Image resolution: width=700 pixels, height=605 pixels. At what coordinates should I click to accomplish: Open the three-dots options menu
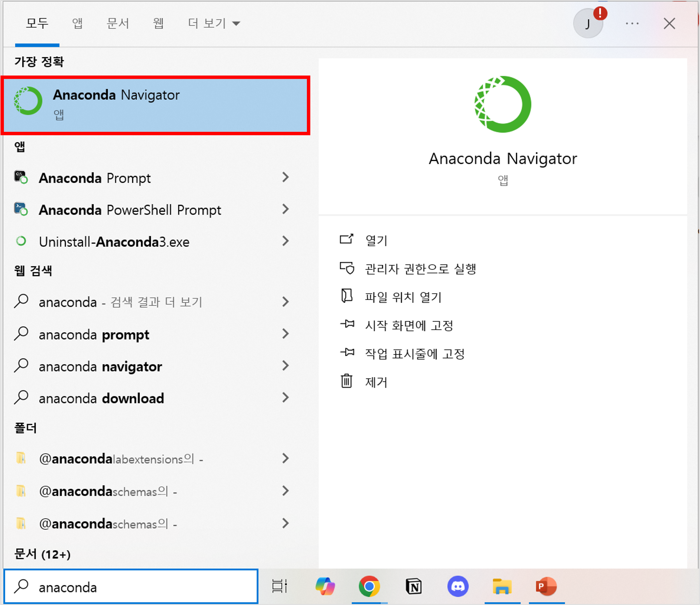[x=632, y=24]
